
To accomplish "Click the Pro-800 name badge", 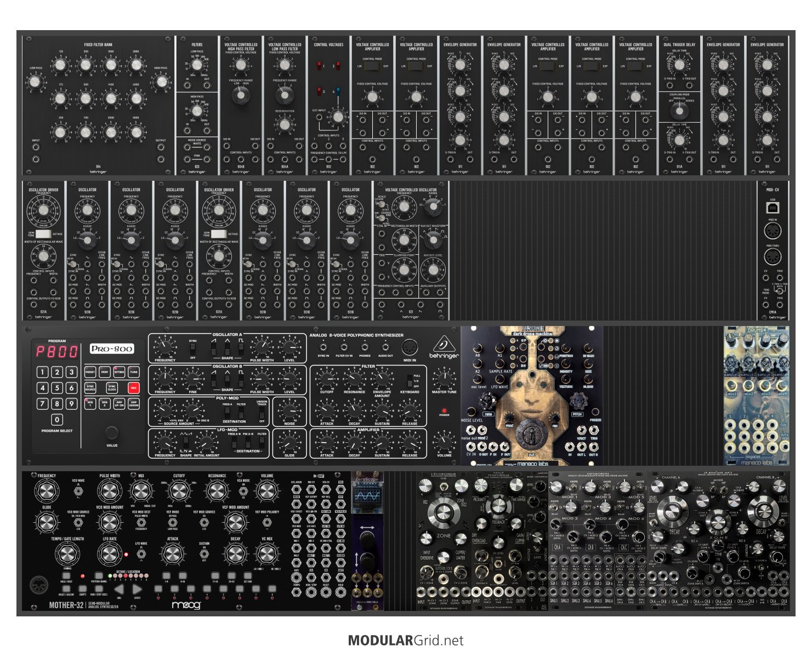I will [112, 349].
